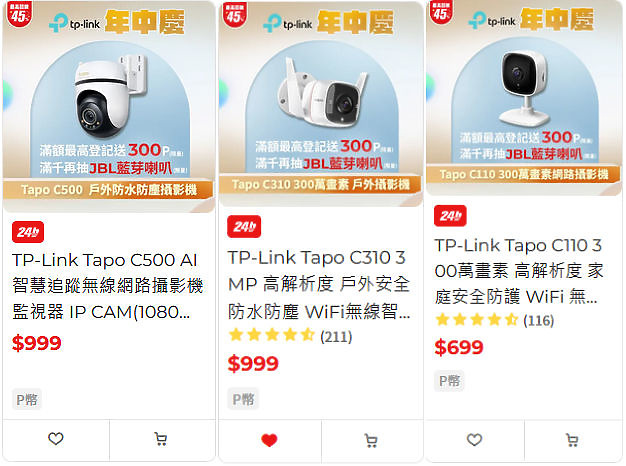Open TP-Link Tapo C110 title link
626x466 pixels.
coord(519,271)
